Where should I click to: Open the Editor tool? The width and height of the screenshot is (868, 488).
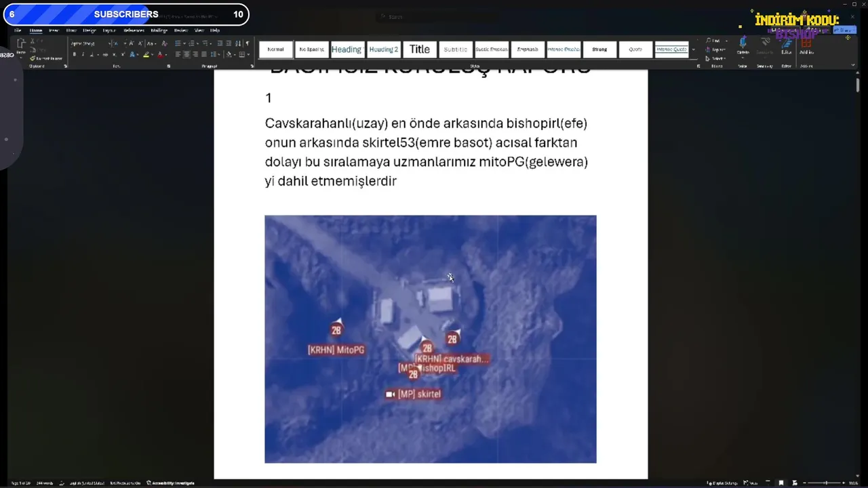(787, 46)
